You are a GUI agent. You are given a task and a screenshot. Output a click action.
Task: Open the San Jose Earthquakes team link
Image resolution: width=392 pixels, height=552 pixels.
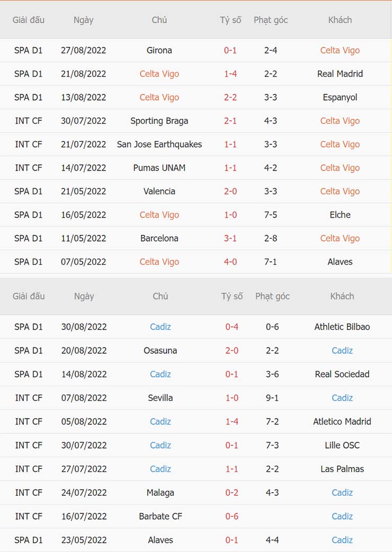click(x=159, y=144)
